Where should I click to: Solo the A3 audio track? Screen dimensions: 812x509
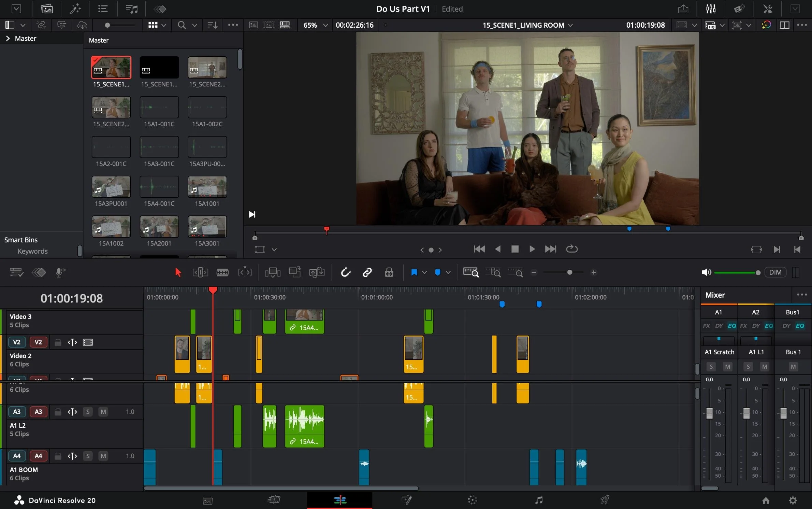pos(88,412)
